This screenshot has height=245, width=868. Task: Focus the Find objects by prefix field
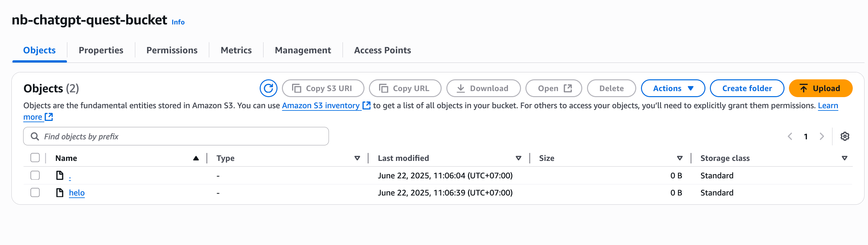182,136
